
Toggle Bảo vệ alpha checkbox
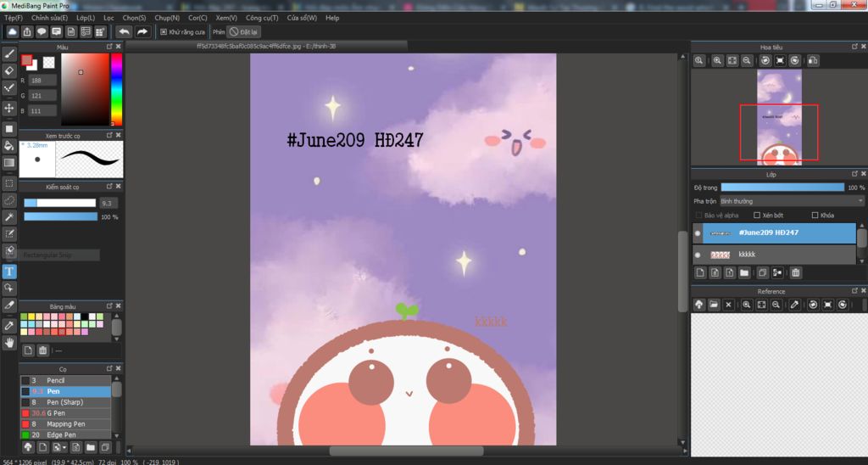click(698, 215)
